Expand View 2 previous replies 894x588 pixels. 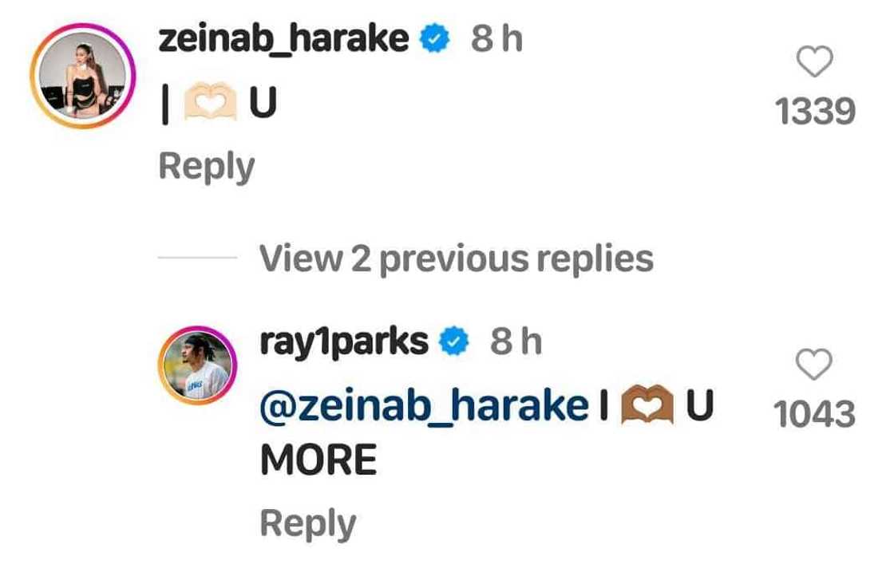click(x=457, y=258)
